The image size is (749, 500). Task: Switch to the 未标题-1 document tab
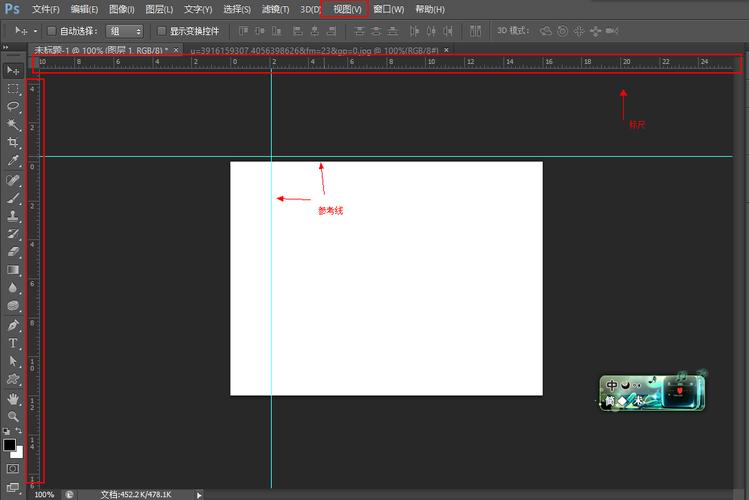[100, 49]
